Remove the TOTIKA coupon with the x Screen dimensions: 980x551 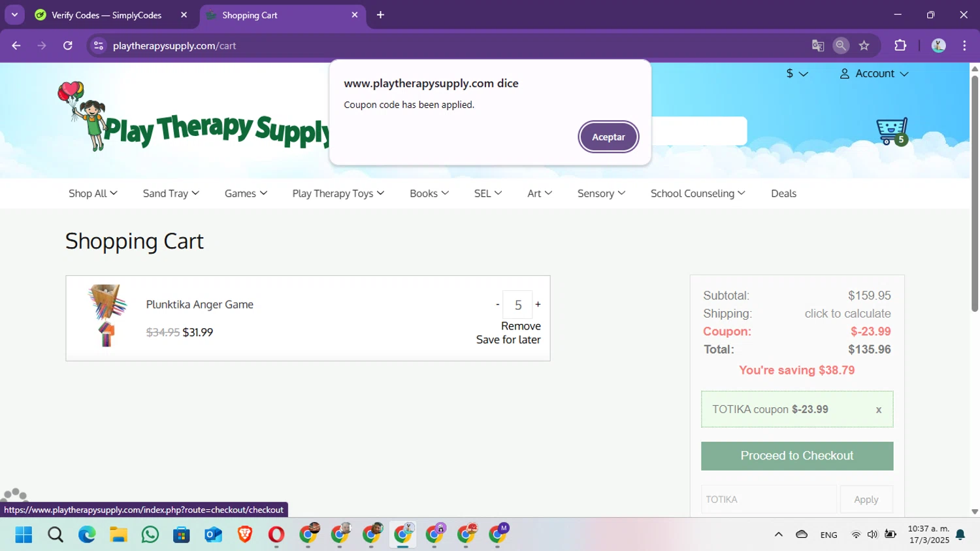point(879,410)
